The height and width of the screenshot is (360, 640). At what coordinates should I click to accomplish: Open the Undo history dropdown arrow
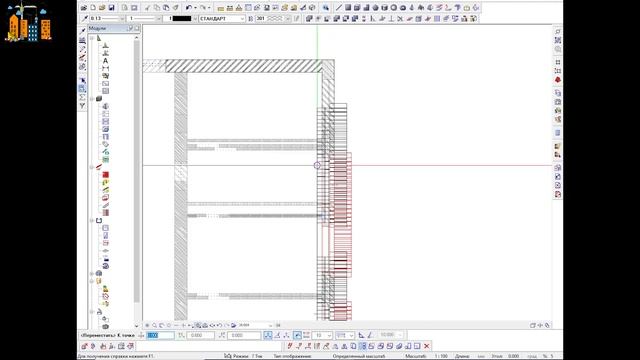click(x=195, y=8)
